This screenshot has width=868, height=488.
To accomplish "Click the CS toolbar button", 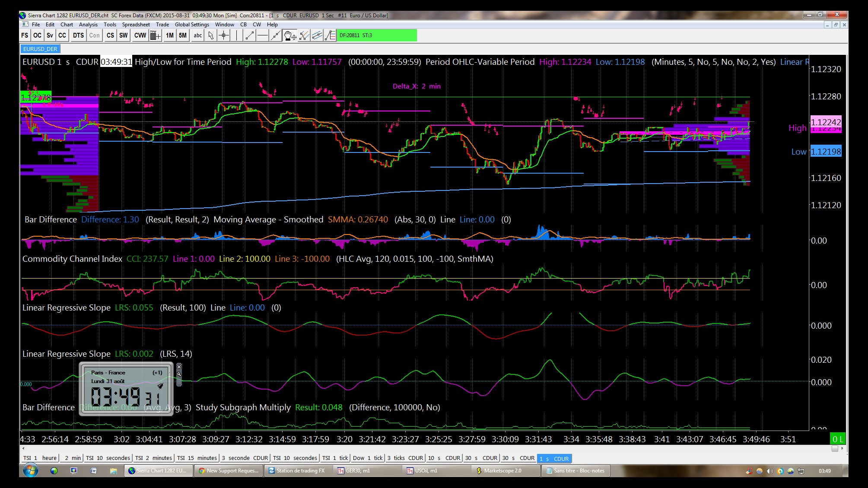I will 110,35.
